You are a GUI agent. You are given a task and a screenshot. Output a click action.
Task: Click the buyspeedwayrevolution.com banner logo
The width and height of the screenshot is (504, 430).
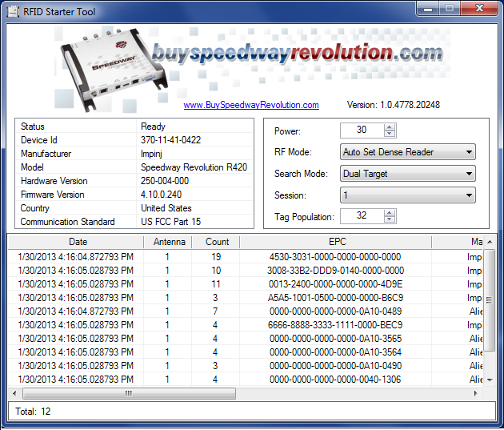pos(298,54)
